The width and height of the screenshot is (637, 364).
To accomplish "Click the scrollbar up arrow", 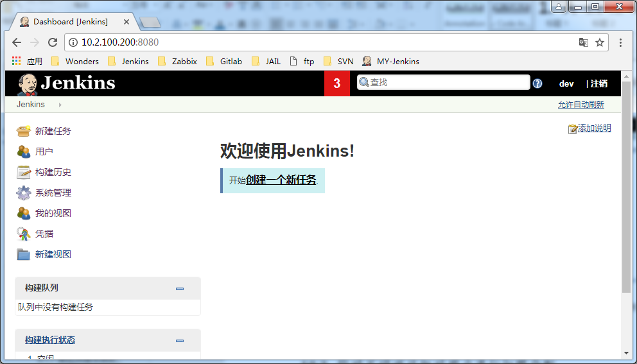I will (x=627, y=76).
